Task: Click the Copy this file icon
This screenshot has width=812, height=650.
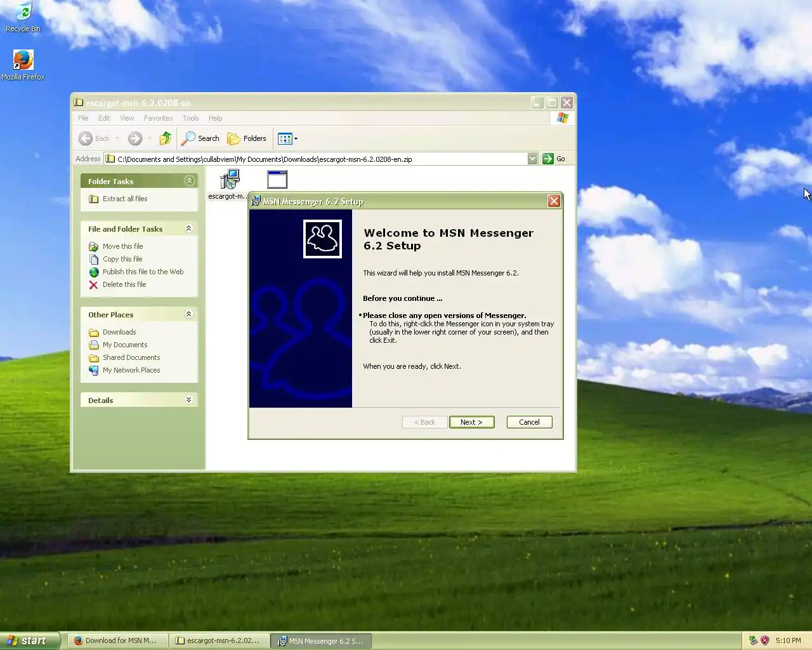Action: click(94, 259)
